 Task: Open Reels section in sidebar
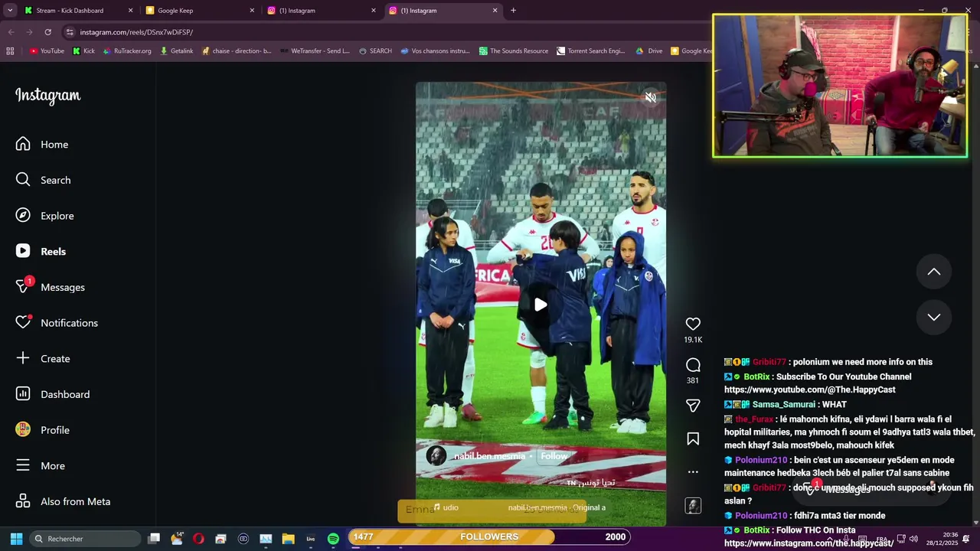(x=41, y=251)
